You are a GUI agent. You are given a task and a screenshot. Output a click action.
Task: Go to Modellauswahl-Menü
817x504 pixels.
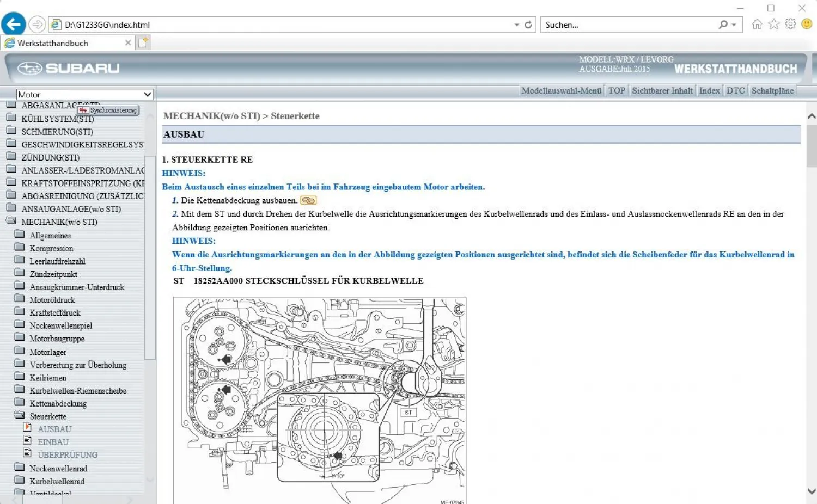(x=561, y=90)
